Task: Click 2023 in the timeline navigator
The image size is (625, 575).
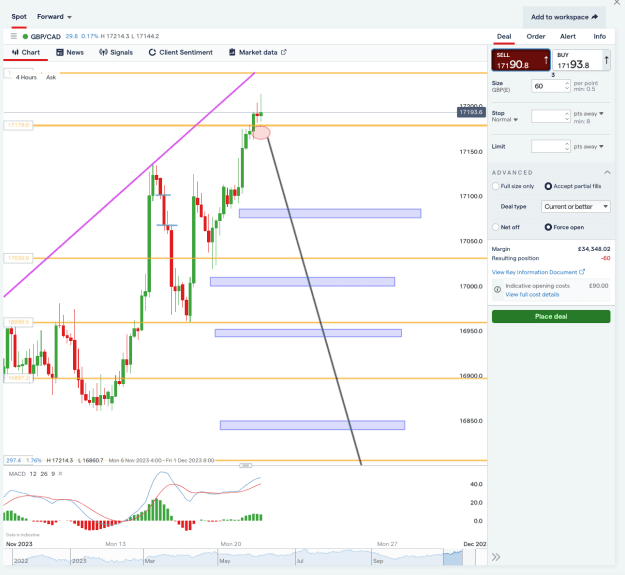Action: tap(79, 561)
